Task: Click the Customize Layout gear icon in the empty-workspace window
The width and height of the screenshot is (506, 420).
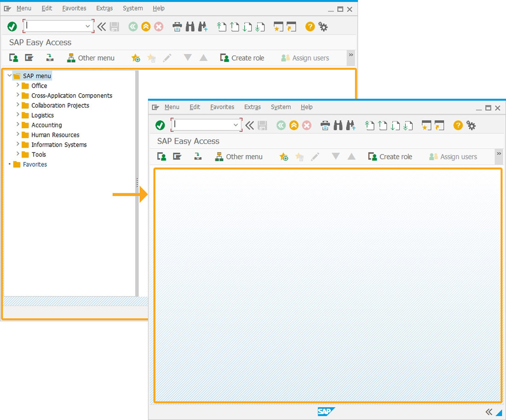Action: (471, 125)
